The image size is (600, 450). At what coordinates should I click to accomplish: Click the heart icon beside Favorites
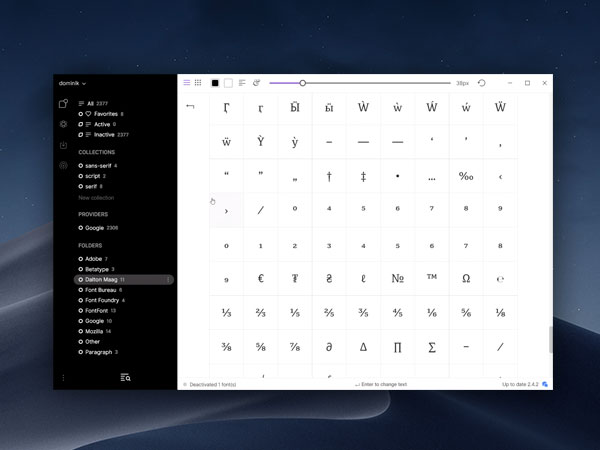point(88,114)
